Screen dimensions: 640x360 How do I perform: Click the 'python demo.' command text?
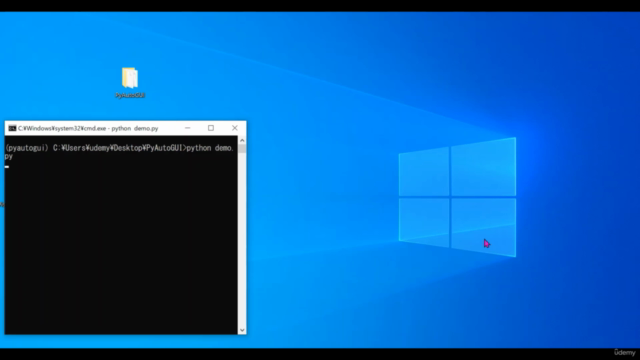(210, 148)
